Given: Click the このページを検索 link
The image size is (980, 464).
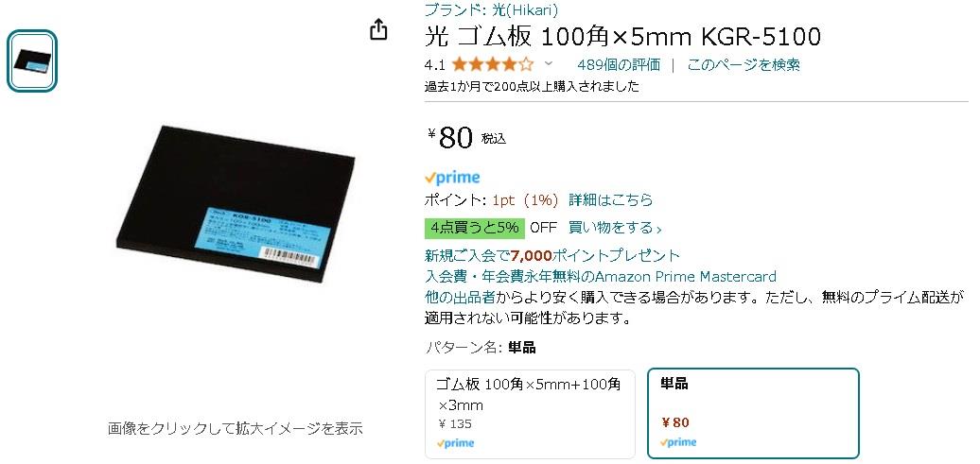Looking at the screenshot, I should [744, 64].
